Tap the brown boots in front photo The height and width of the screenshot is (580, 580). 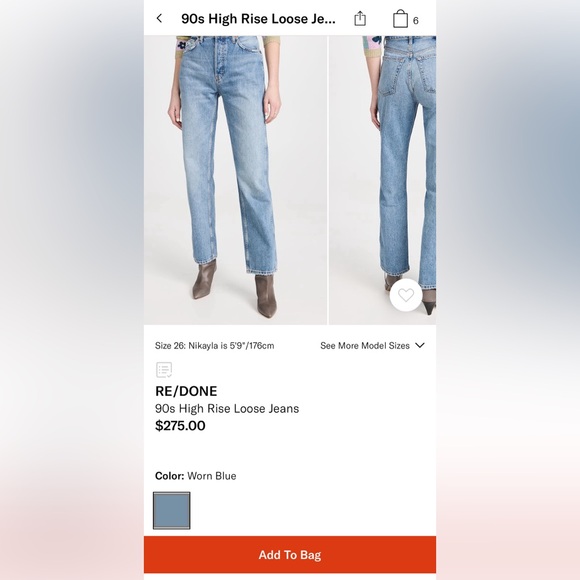click(235, 289)
